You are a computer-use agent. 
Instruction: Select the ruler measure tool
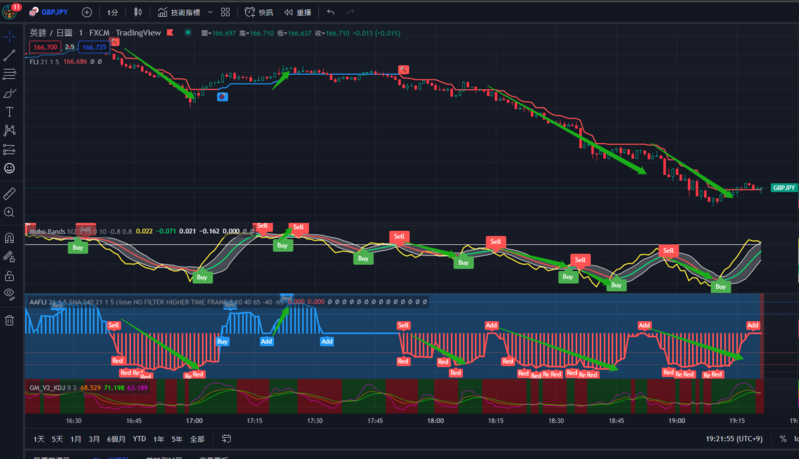click(x=9, y=193)
